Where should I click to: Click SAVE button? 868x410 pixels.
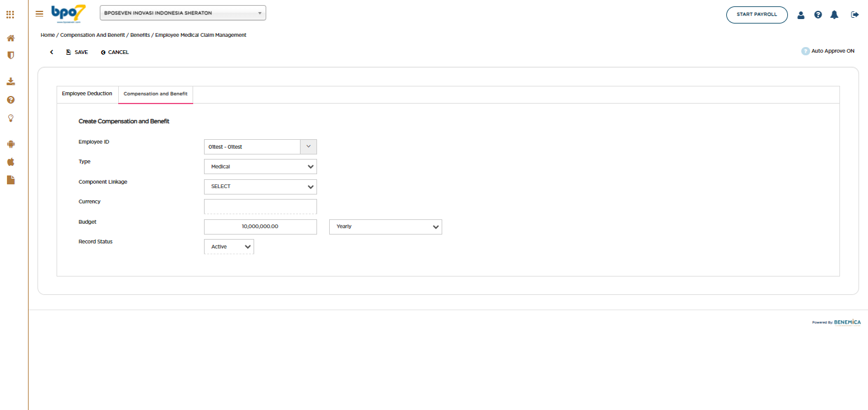click(77, 52)
